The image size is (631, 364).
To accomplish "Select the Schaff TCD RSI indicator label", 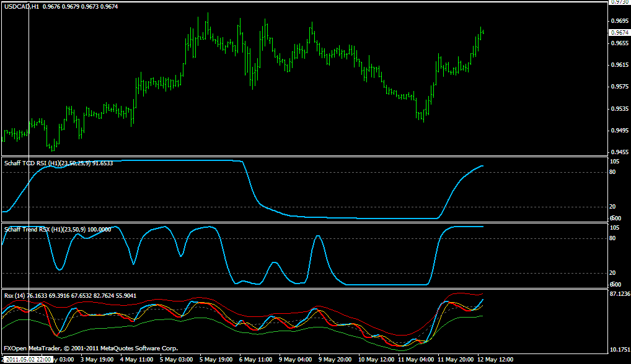I will coord(58,163).
